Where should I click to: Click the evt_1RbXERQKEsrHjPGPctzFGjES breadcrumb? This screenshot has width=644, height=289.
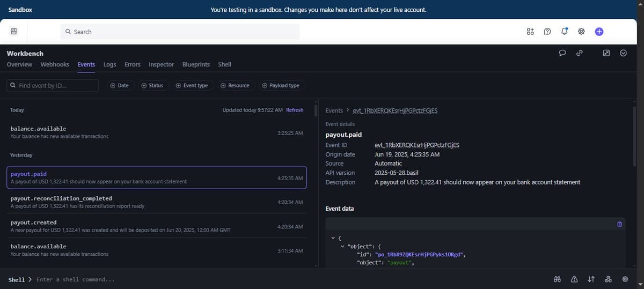(395, 110)
